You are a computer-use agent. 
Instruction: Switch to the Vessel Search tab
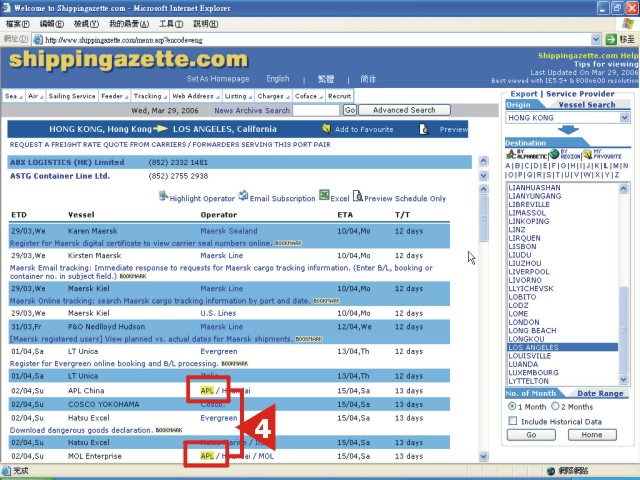click(587, 105)
